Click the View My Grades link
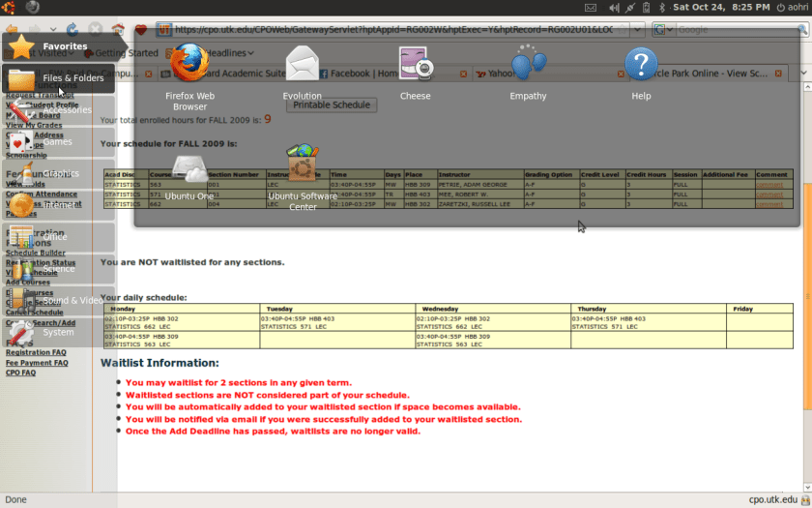The width and height of the screenshot is (812, 508). [x=34, y=125]
